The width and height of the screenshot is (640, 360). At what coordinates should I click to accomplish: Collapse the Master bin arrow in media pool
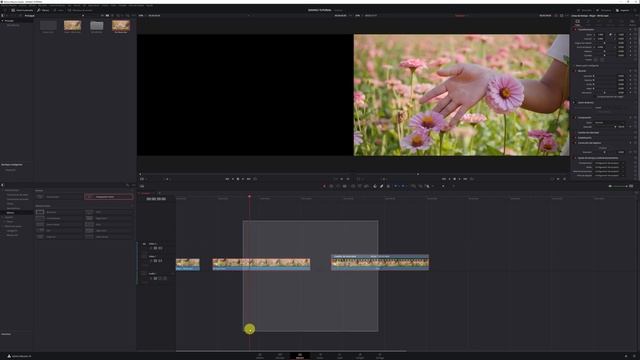(2, 20)
